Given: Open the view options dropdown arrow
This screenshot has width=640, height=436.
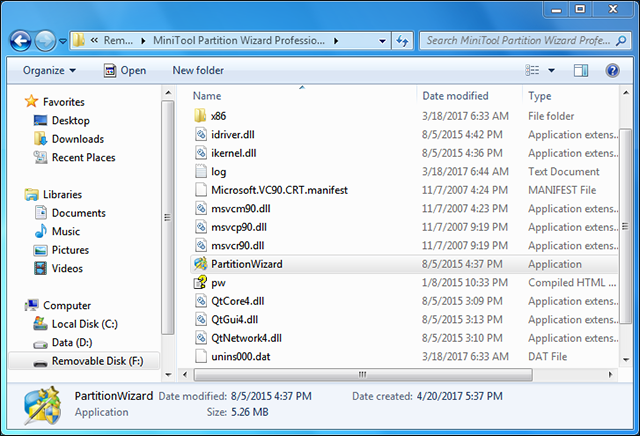Looking at the screenshot, I should [551, 70].
